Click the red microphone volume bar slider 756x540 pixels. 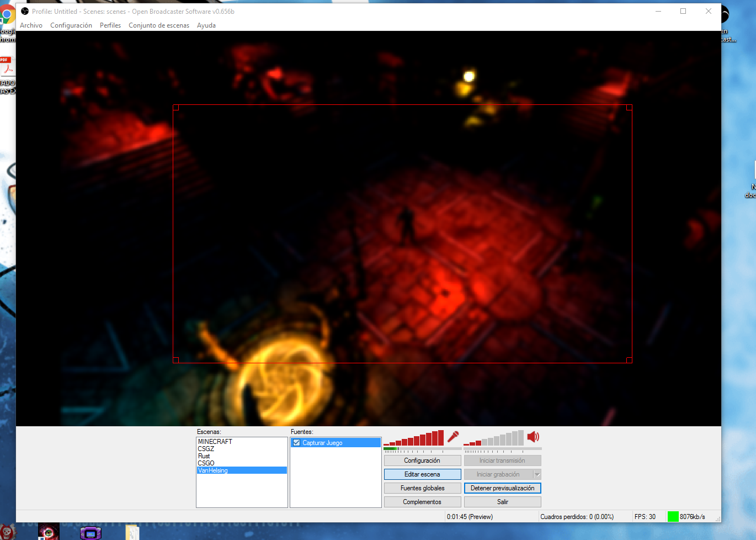point(414,438)
